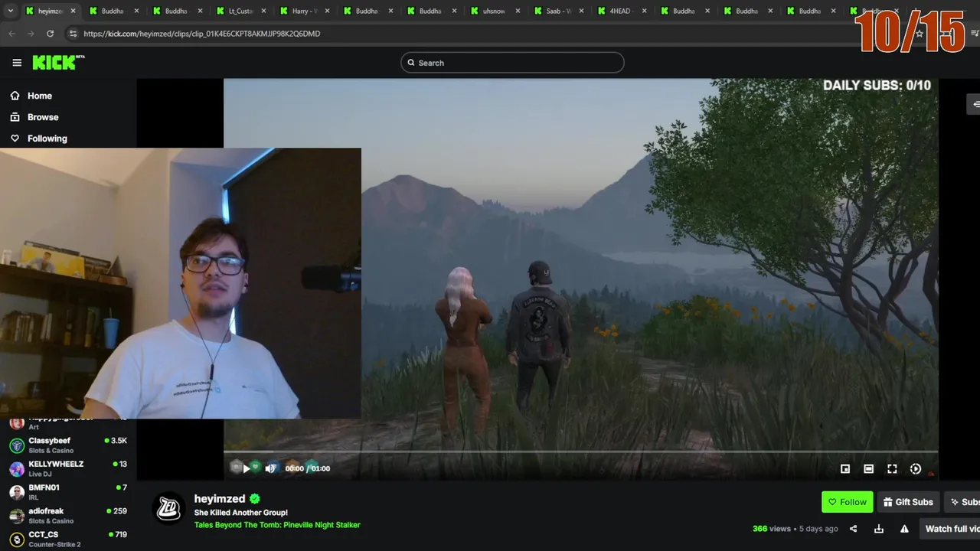Open KELLYWHEELZ channel in sidebar
The image size is (980, 551).
coord(68,468)
